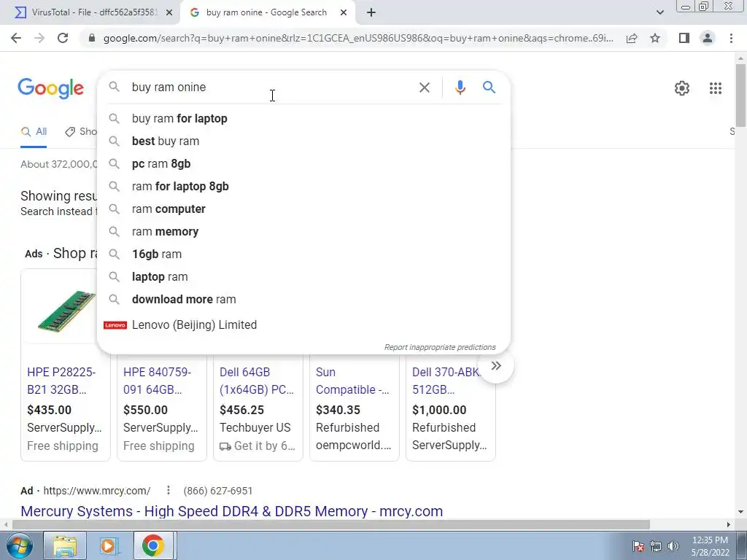Image resolution: width=747 pixels, height=560 pixels.
Task: Share this page via share icon
Action: 632,38
